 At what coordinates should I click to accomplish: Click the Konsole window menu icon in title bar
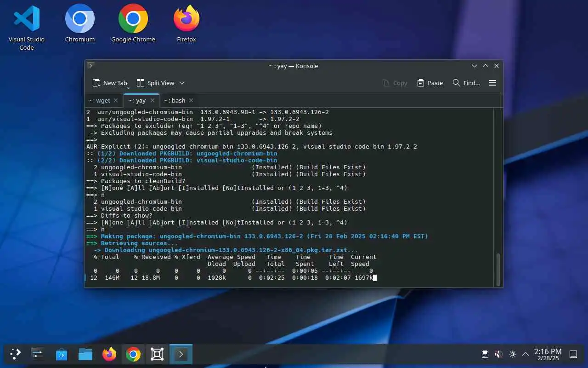point(90,66)
